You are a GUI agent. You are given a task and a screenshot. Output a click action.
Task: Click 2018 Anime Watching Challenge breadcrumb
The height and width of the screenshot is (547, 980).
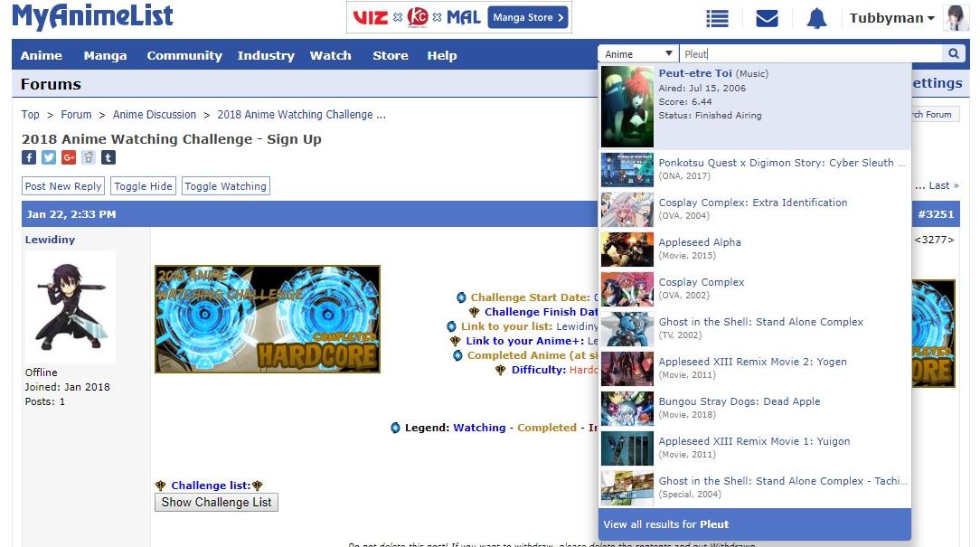[301, 115]
